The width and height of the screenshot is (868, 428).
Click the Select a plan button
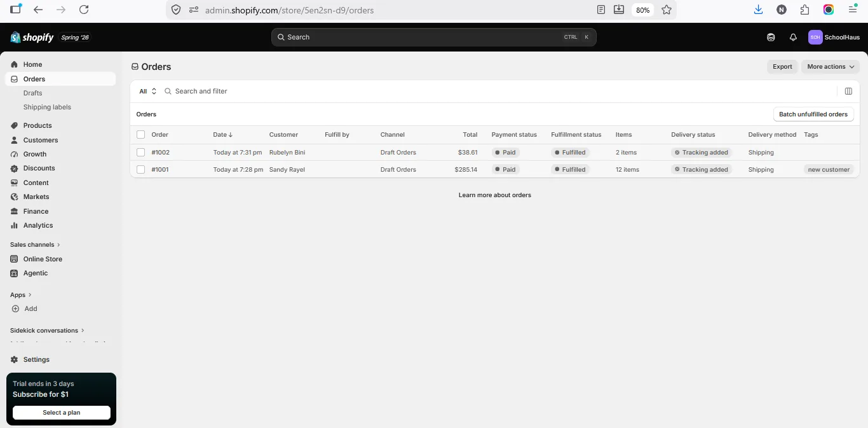(62, 413)
